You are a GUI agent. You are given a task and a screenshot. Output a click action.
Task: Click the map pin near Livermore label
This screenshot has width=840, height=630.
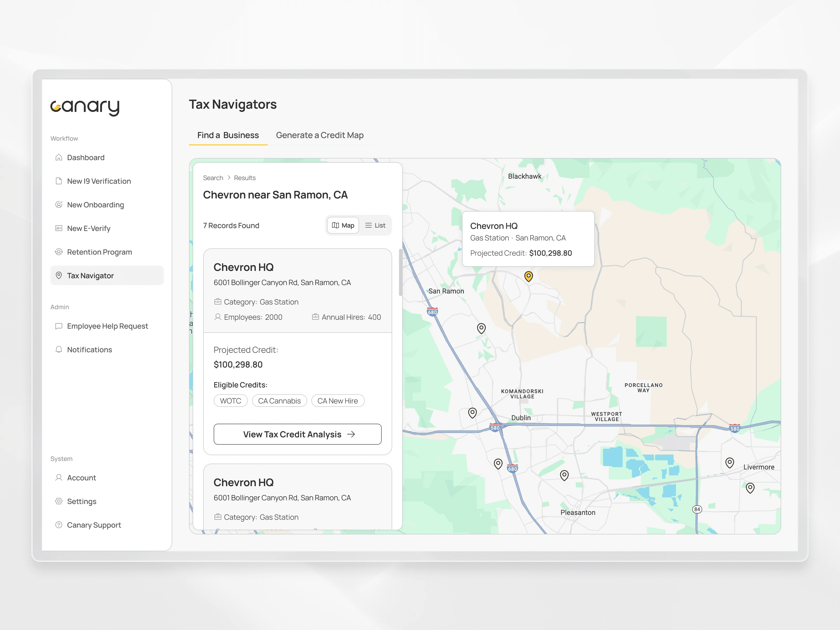[729, 462]
